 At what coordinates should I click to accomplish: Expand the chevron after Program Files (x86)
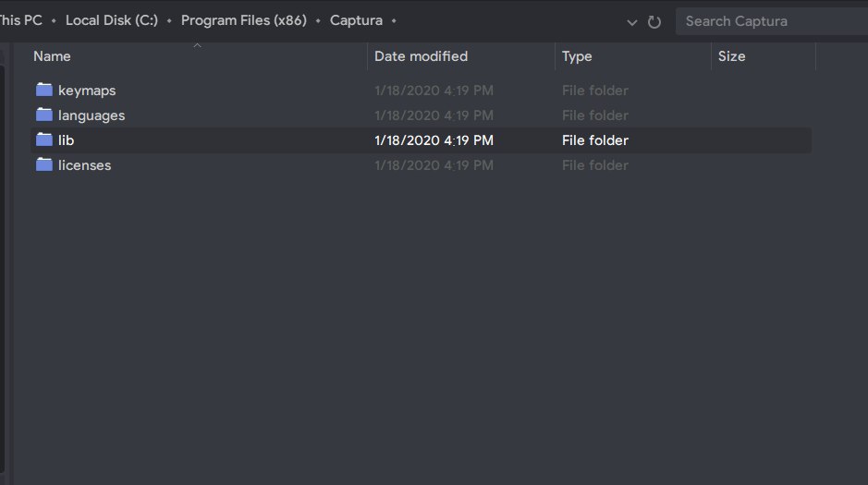coord(318,21)
